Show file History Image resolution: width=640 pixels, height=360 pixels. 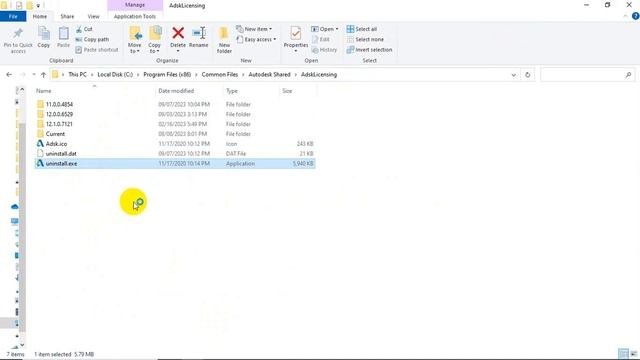click(x=324, y=50)
